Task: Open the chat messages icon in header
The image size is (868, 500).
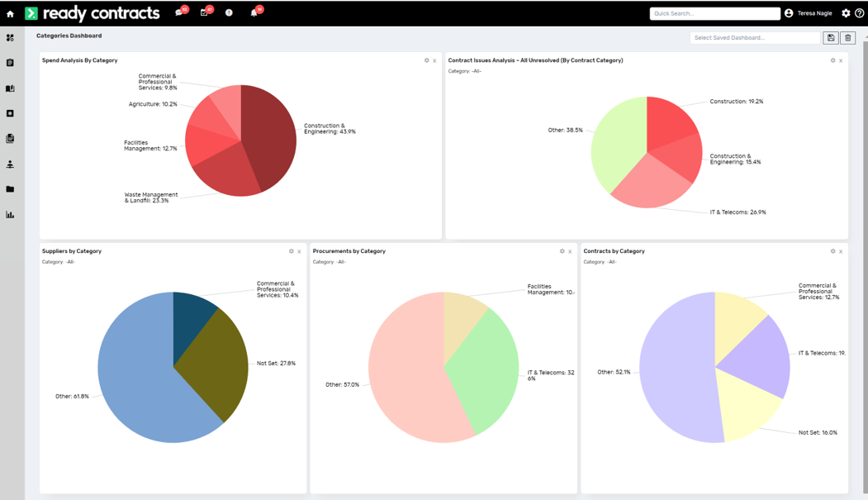Action: 179,12
